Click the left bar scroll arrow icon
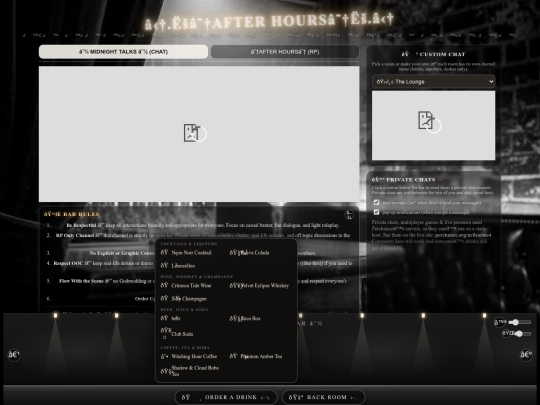Screen dimensions: 540x405 pyautogui.click(x=14, y=354)
